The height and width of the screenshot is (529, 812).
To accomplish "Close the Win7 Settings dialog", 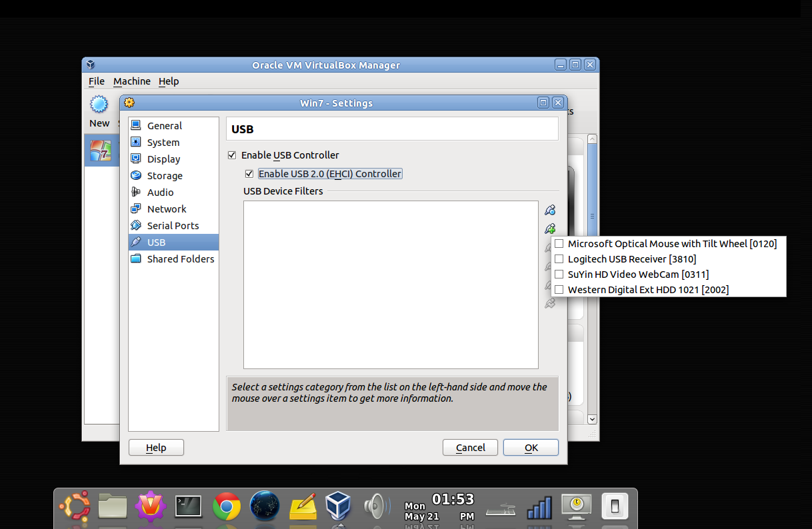I will click(x=558, y=103).
